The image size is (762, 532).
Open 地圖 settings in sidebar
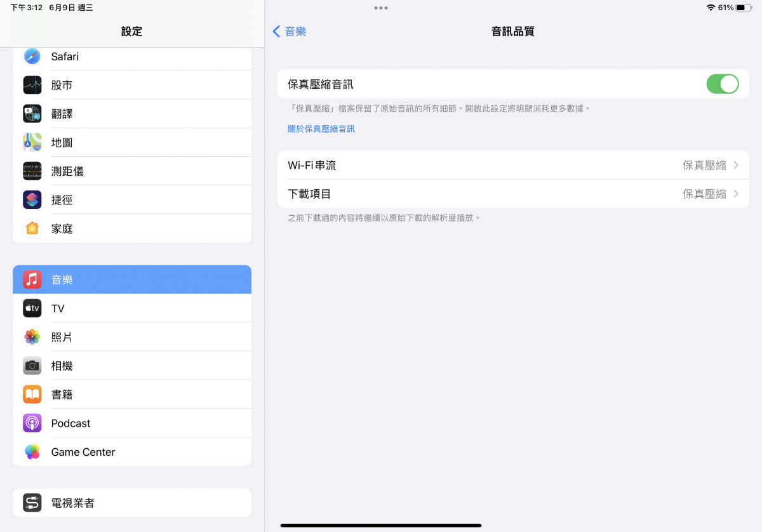click(132, 142)
